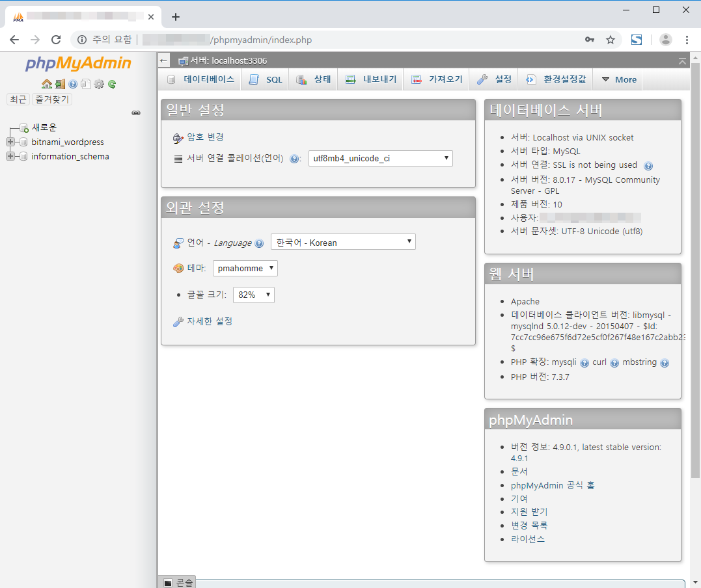Click the chain link icon in sidebar
This screenshot has height=588, width=701.
tap(136, 113)
